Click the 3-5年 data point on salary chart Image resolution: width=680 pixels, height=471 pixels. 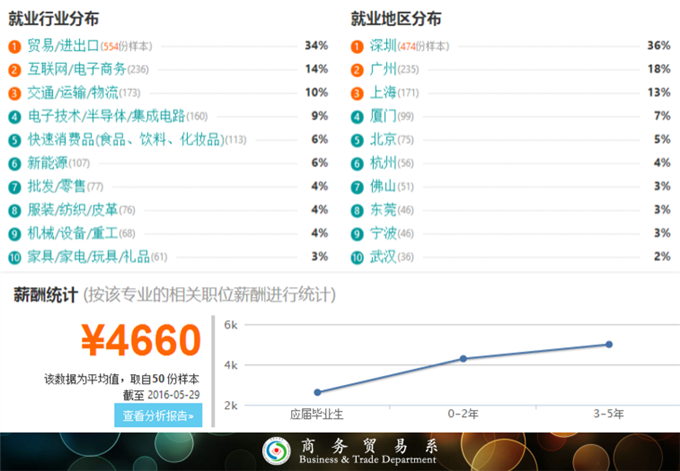point(609,344)
